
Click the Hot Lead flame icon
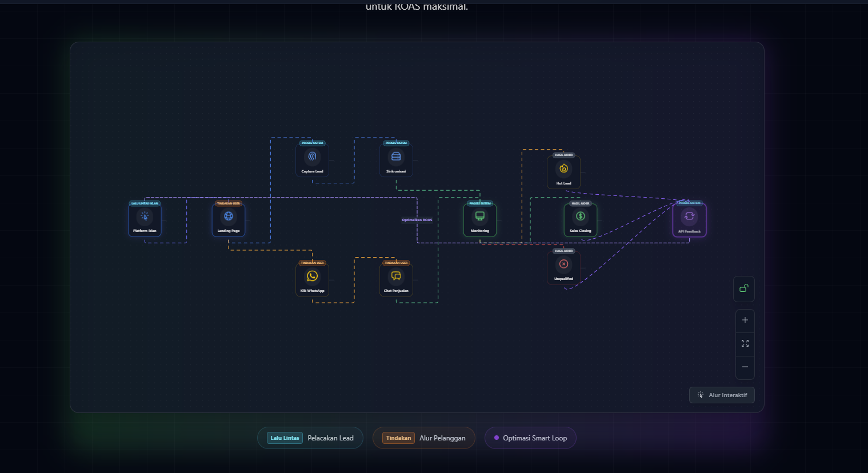pyautogui.click(x=563, y=169)
